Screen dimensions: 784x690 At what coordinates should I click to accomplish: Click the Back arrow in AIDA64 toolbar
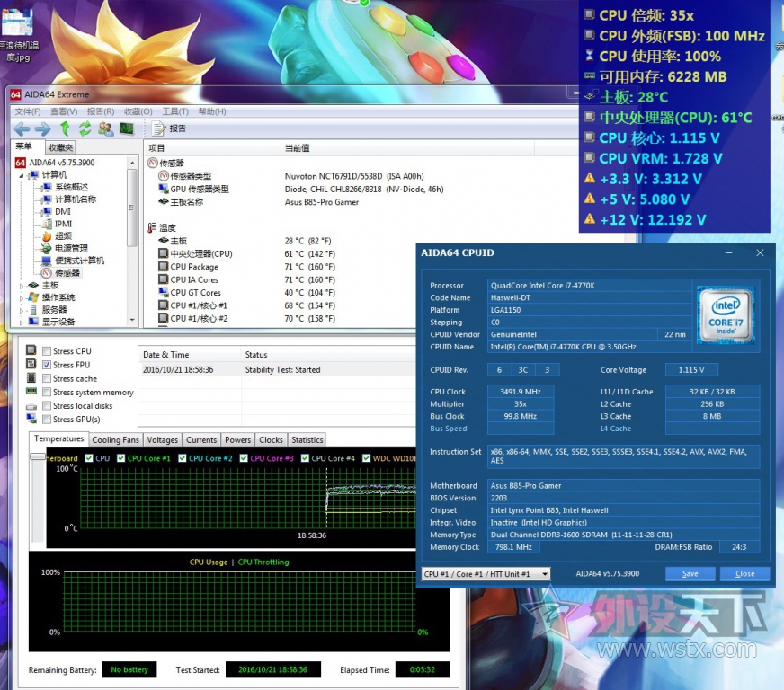[22, 128]
